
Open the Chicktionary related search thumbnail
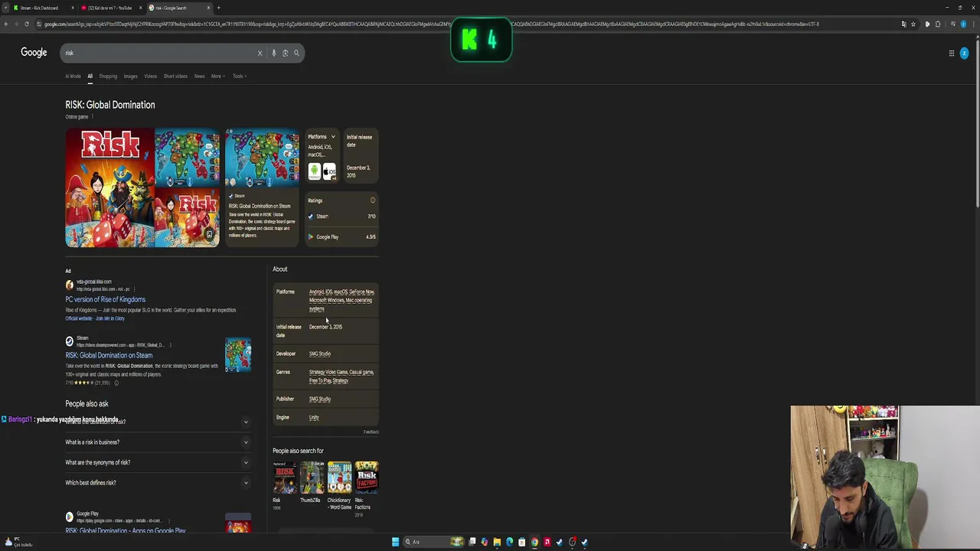[x=339, y=477]
